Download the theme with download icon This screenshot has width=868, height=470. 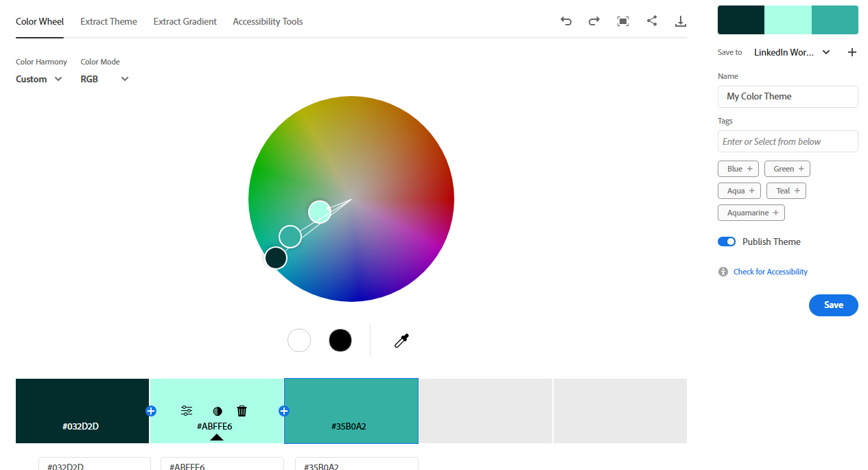pyautogui.click(x=681, y=21)
